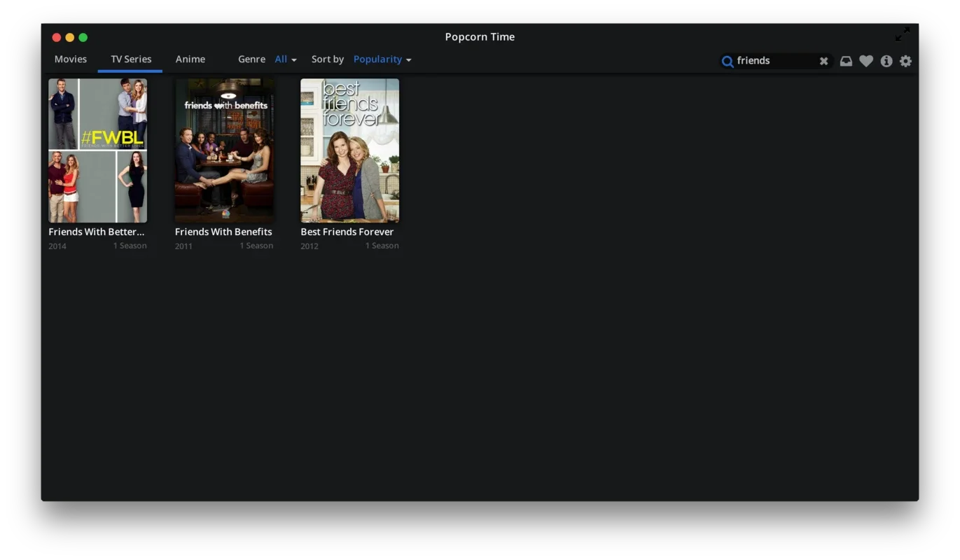Clear the search field with X icon

tap(823, 61)
